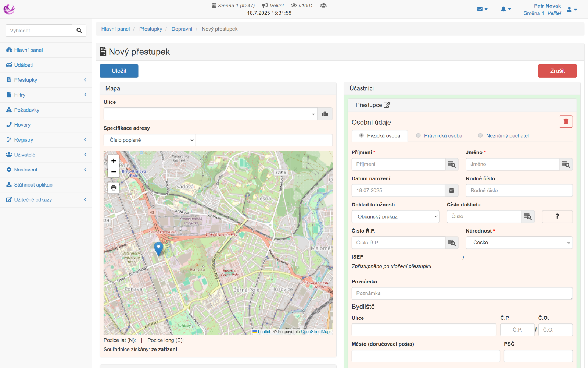Screen dimensions: 588x368
Task: Expand the Registry sidebar menu
Action: [x=24, y=140]
